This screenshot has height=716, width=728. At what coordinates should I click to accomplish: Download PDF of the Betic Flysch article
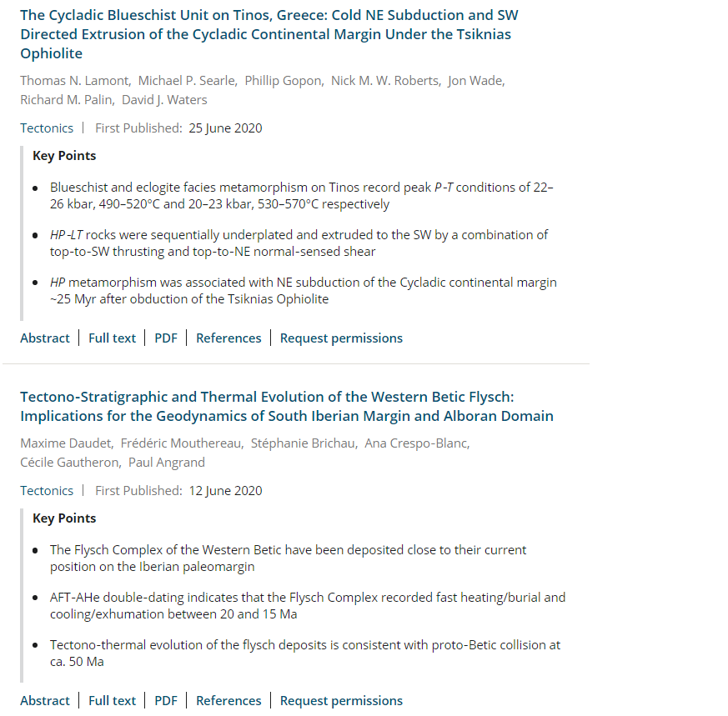point(166,700)
